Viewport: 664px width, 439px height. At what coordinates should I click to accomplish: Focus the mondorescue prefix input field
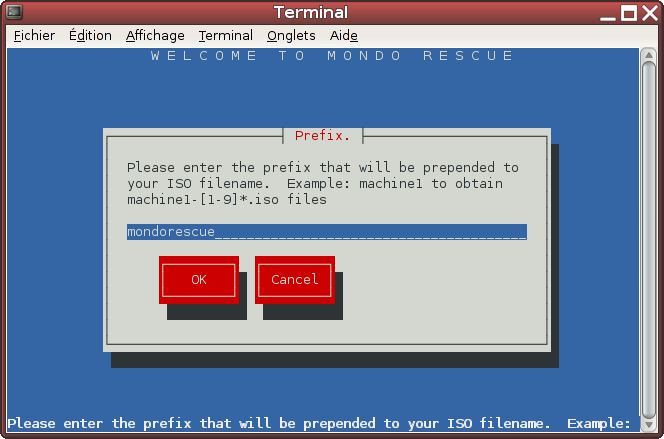tap(327, 232)
